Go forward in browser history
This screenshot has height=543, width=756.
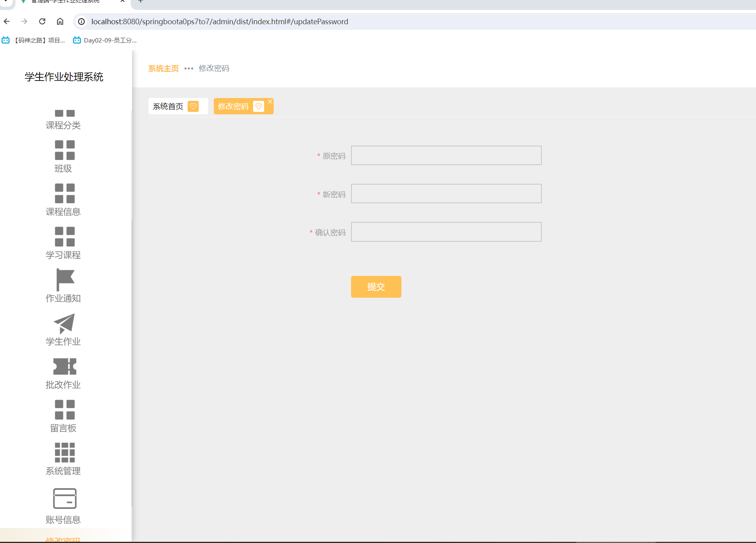[24, 21]
